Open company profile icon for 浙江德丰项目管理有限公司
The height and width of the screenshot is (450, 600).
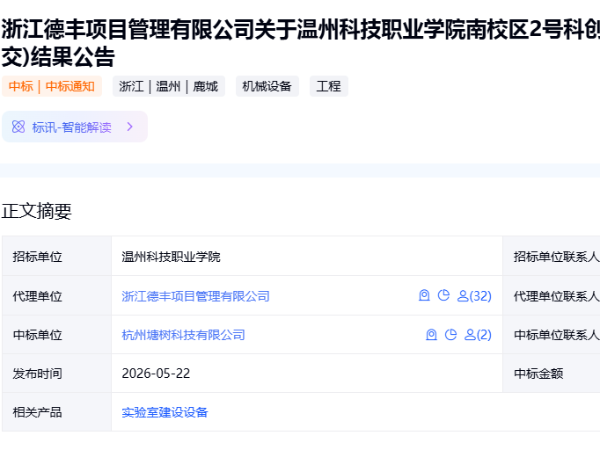tap(424, 295)
